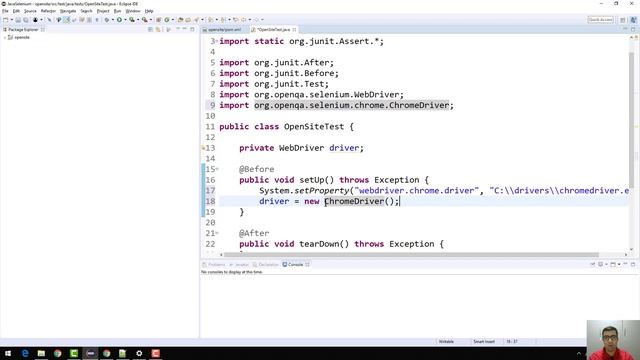
Task: Click the Open Type toolbar icon
Action: pos(180,20)
